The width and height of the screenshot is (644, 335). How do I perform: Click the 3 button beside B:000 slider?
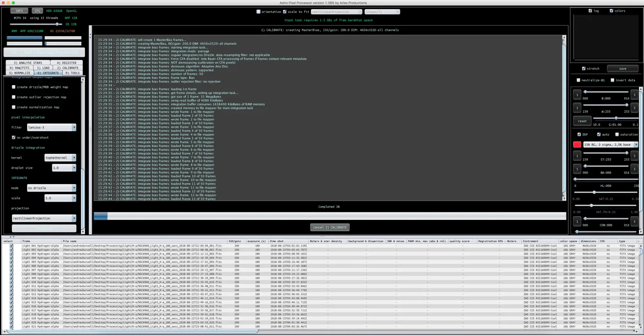[x=634, y=95]
